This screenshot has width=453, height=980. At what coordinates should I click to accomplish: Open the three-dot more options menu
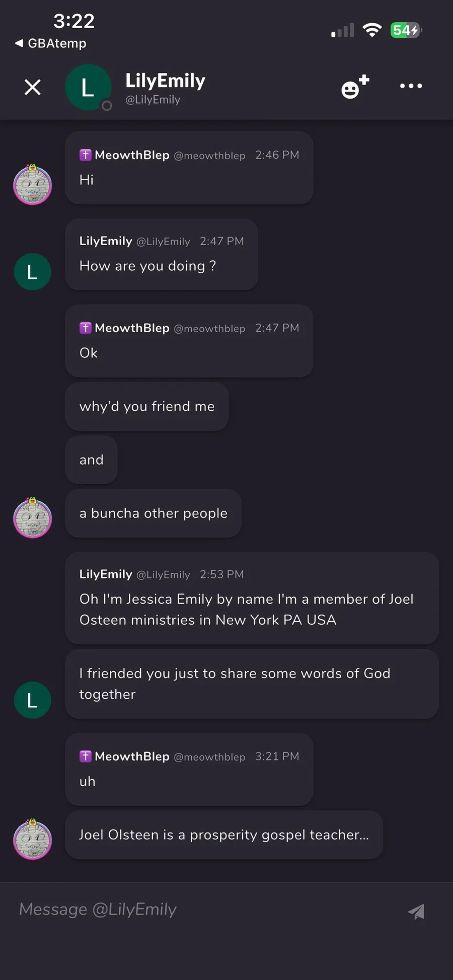411,86
